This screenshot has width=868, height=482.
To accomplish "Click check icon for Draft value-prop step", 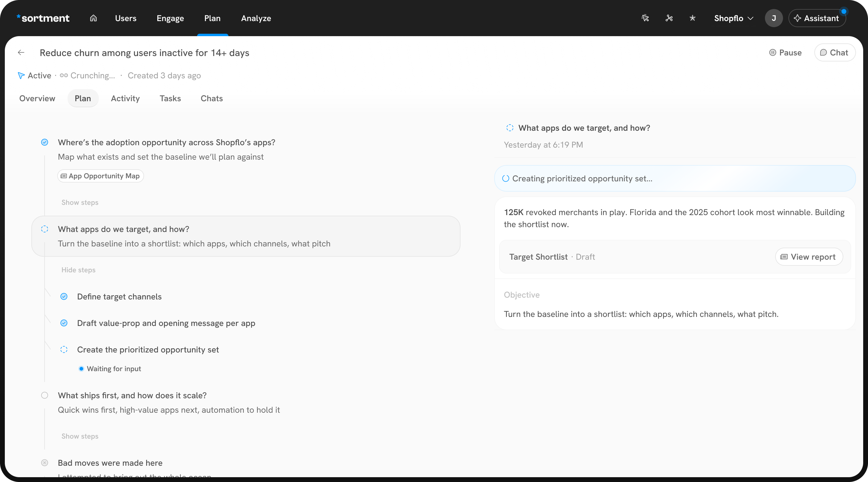I will click(64, 323).
